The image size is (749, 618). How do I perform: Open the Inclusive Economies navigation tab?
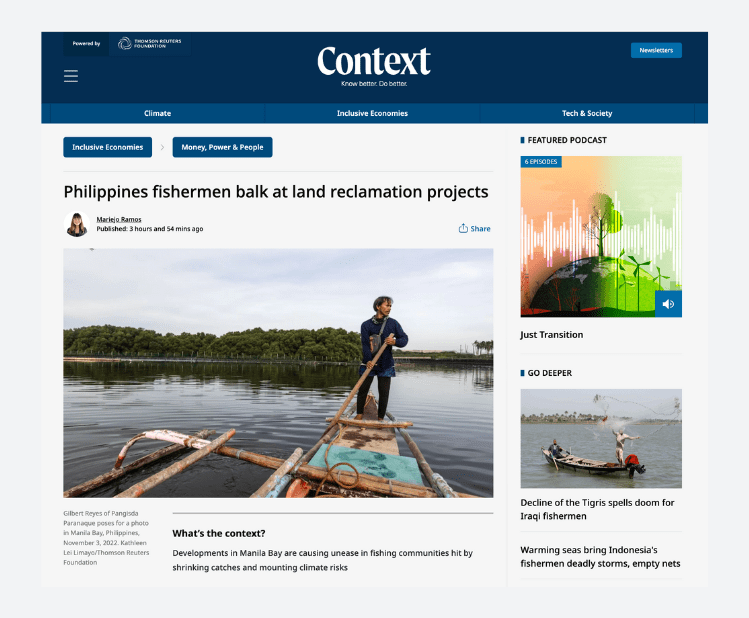(x=372, y=113)
